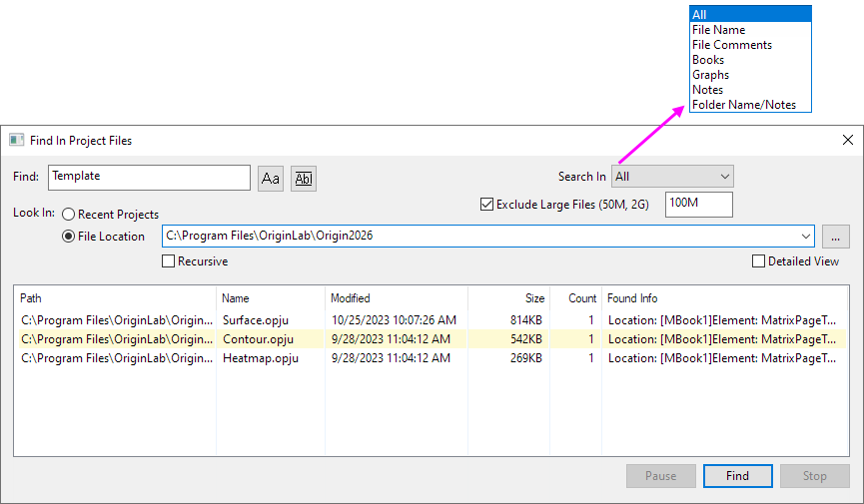Select the File Location radio button

click(69, 237)
